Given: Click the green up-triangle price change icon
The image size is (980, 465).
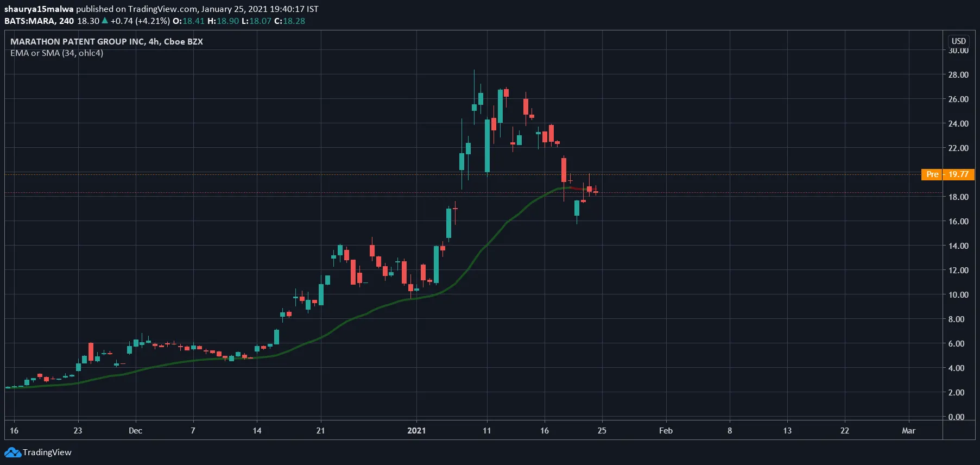Looking at the screenshot, I should click(105, 21).
